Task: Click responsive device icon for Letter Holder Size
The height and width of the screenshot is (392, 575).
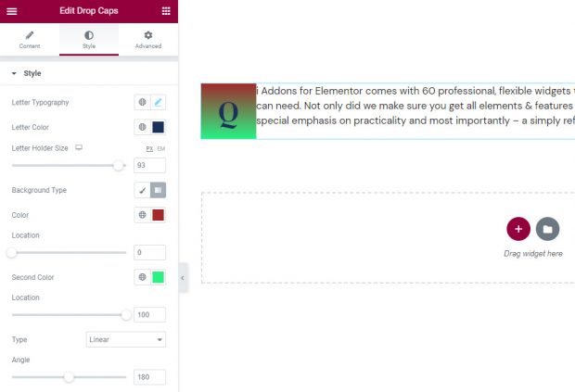Action: (79, 148)
